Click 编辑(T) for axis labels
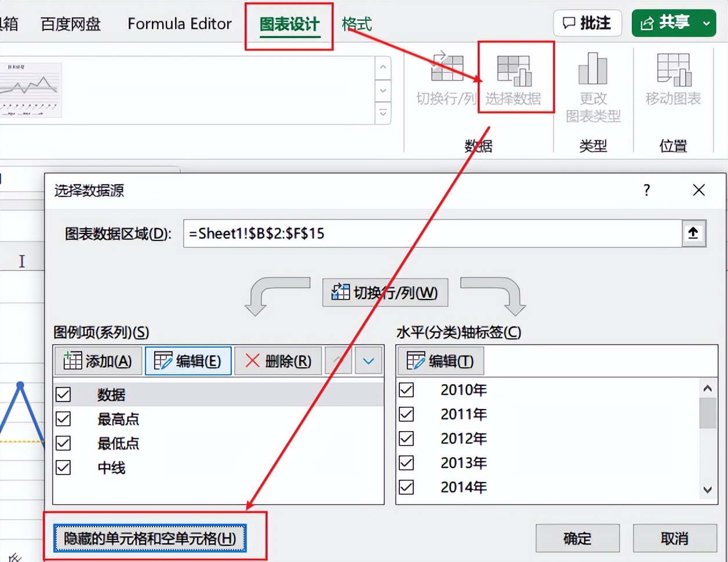The height and width of the screenshot is (562, 728). point(441,361)
